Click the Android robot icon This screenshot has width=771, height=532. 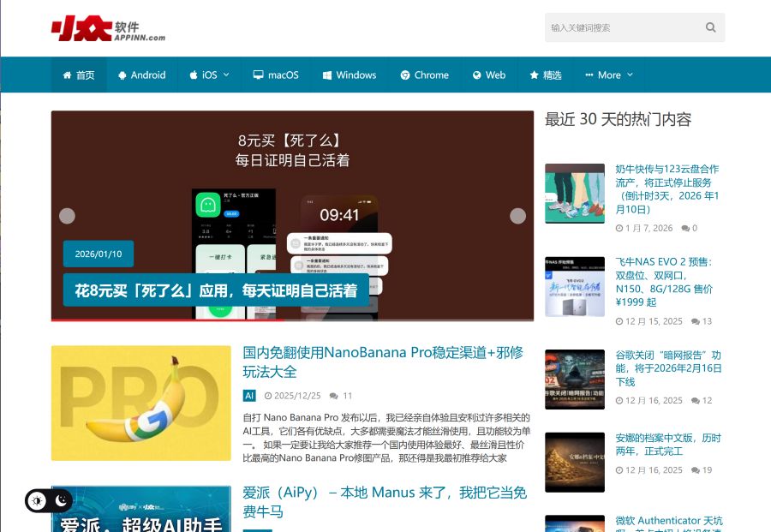123,75
